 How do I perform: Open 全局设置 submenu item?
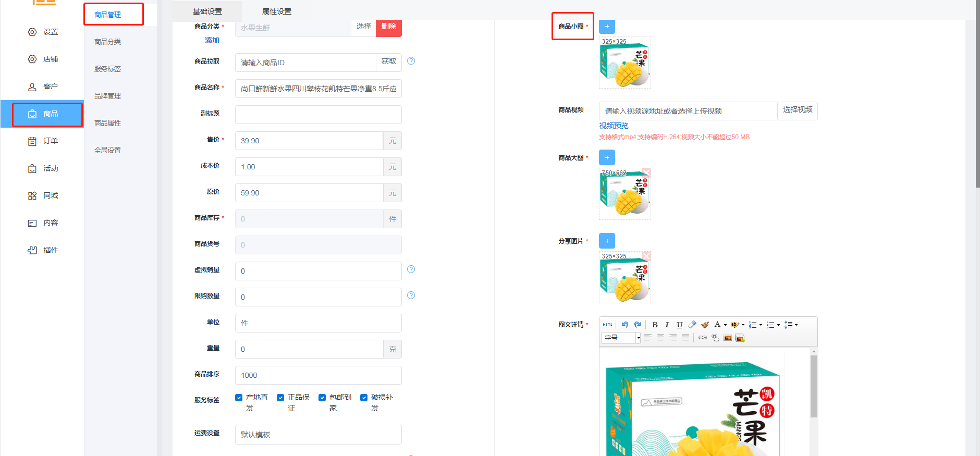pos(108,150)
